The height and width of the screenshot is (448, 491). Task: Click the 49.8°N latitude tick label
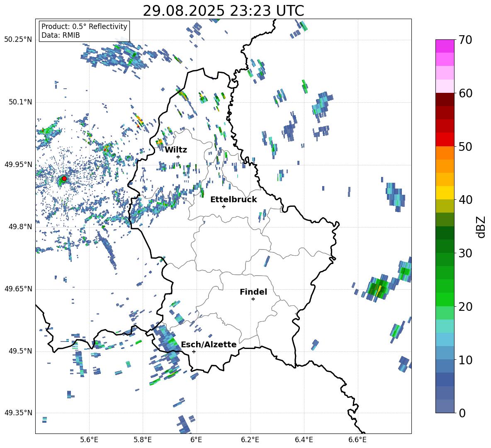coord(20,227)
